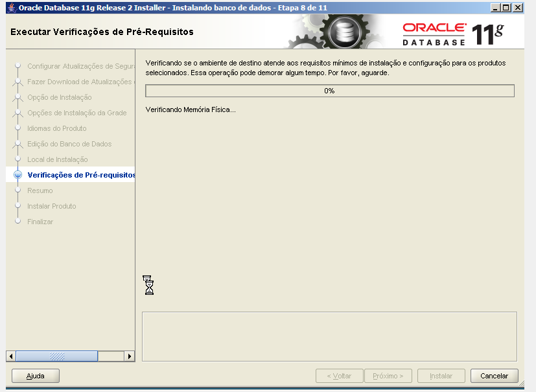Maximize the Oracle installer window
This screenshot has height=392, width=536.
pos(506,8)
